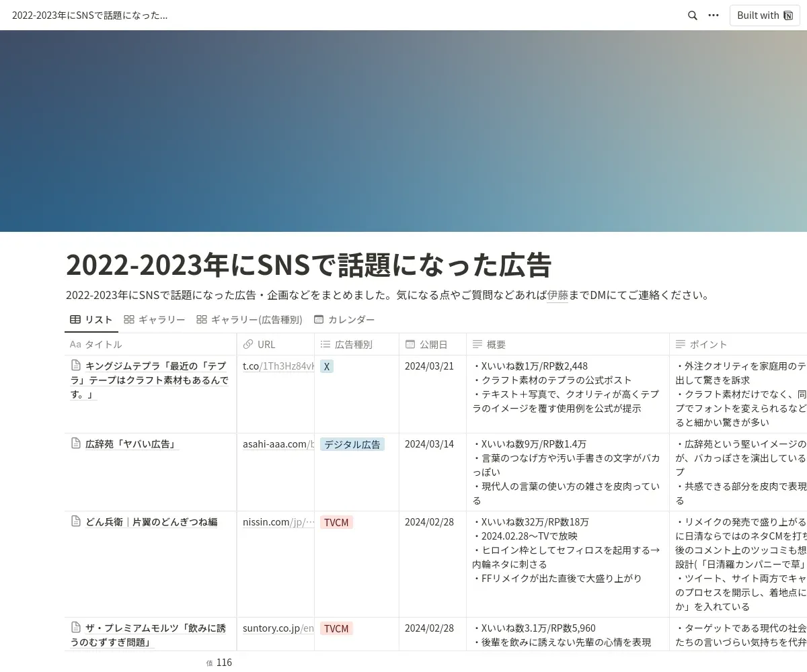The height and width of the screenshot is (672, 807).
Task: Click the 広告種別 column header
Action: coord(356,344)
